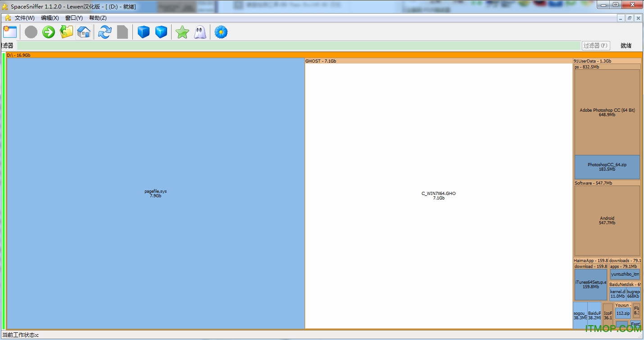
Task: Select the Android 547.7Mb block
Action: pos(607,221)
